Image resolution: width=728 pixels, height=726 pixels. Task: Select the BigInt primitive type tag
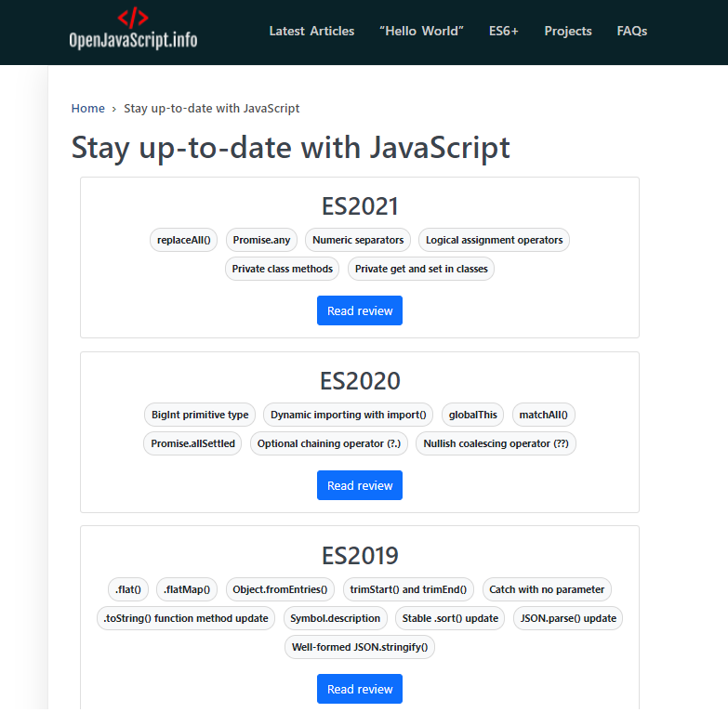[x=200, y=415]
